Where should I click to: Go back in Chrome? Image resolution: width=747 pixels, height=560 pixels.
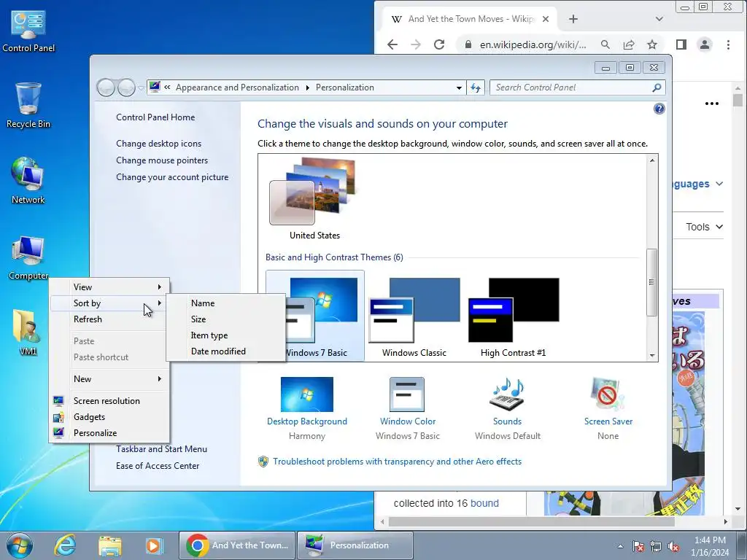click(x=392, y=44)
